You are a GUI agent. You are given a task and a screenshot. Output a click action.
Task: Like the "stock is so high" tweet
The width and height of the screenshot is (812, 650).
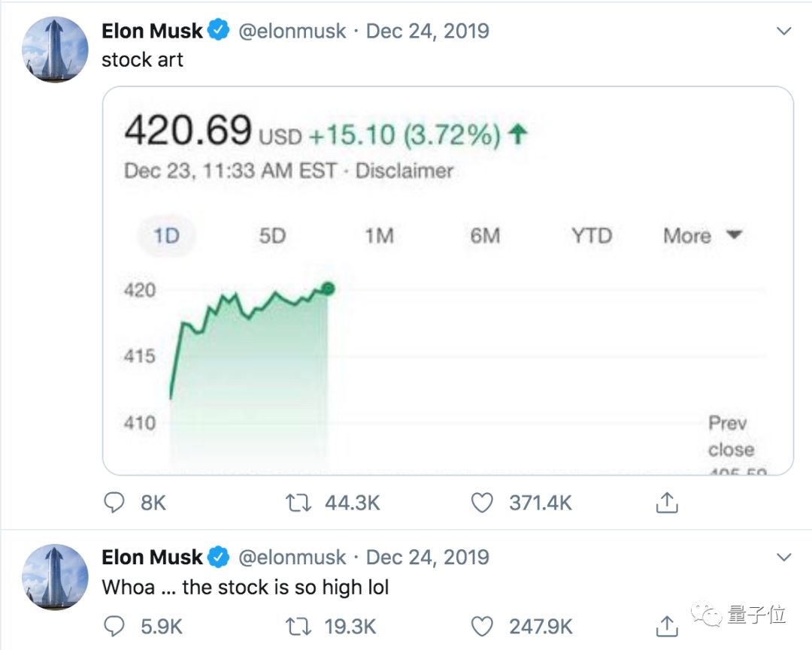click(482, 626)
